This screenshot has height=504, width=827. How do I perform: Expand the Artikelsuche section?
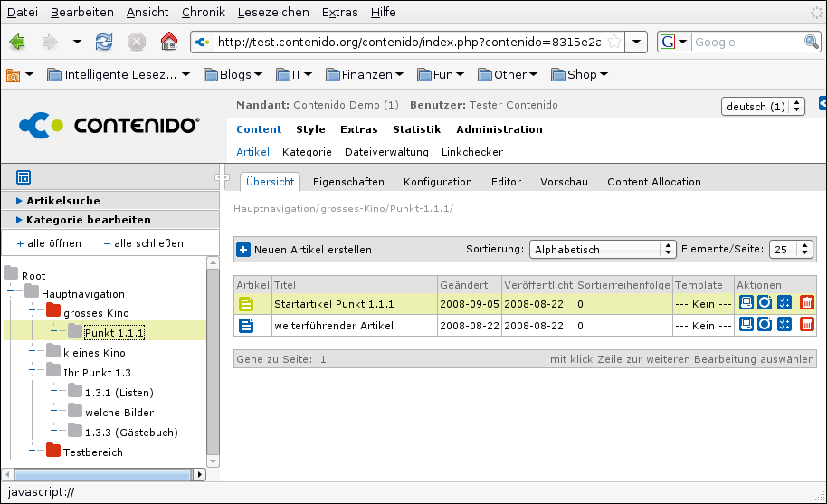tap(63, 201)
